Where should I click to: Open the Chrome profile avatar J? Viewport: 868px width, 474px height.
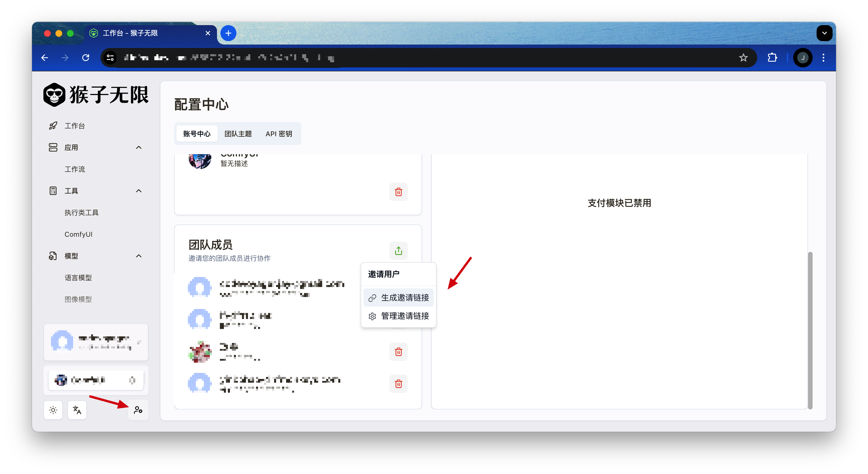pos(803,58)
